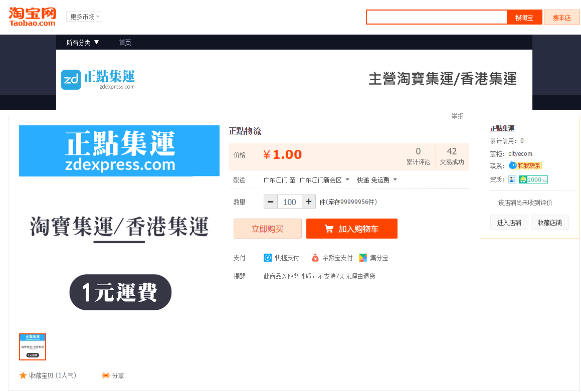Click the product title 正點物流
Image resolution: width=581 pixels, height=392 pixels.
(x=245, y=131)
